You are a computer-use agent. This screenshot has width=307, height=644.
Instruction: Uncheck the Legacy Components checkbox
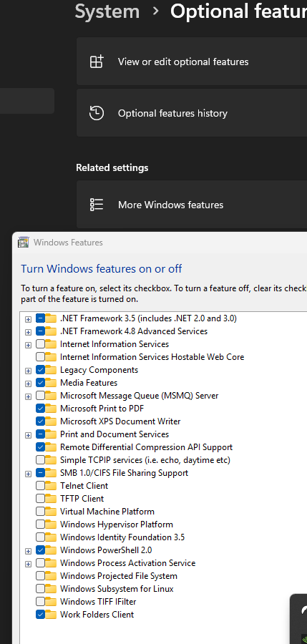tap(40, 370)
